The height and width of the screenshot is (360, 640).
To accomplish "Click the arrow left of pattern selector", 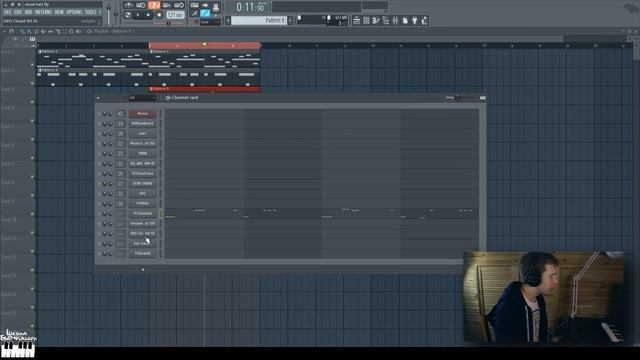I will click(x=228, y=20).
